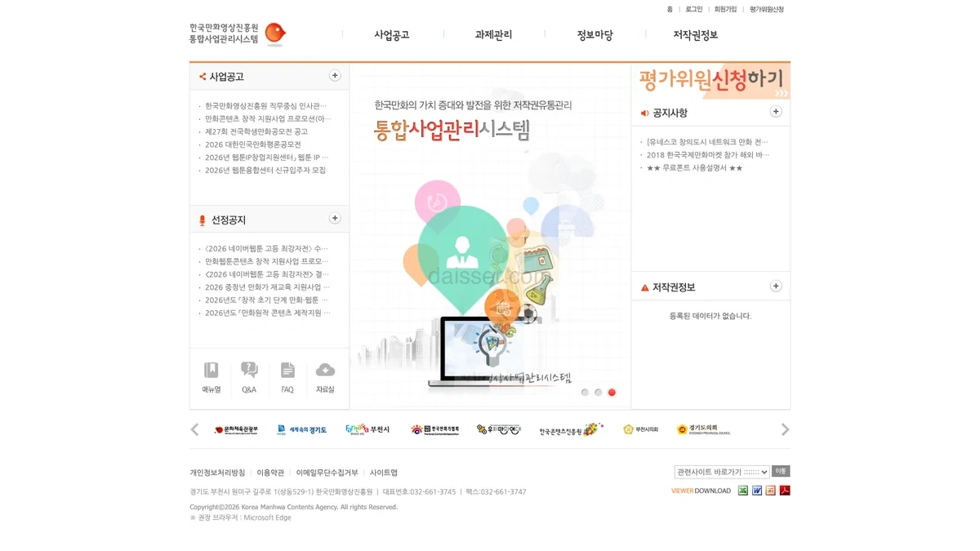Open the 사업공고 main menu
This screenshot has height=551, width=980.
point(392,35)
